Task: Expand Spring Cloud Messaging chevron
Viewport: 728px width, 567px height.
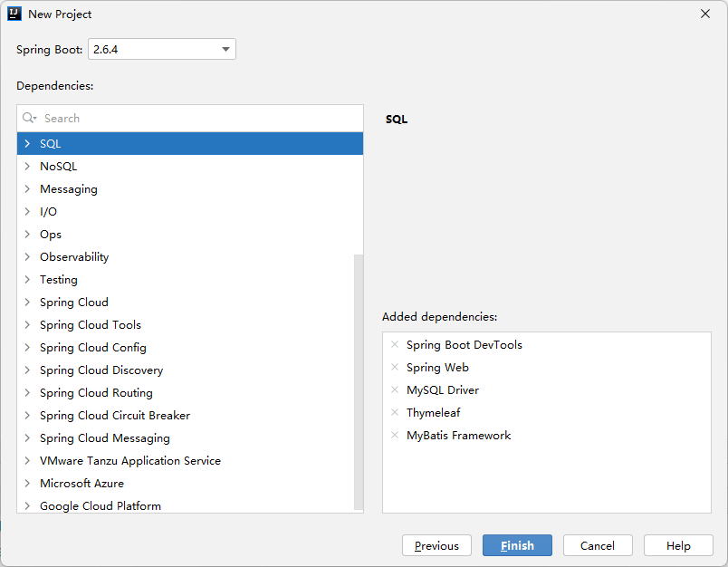Action: [x=27, y=437]
